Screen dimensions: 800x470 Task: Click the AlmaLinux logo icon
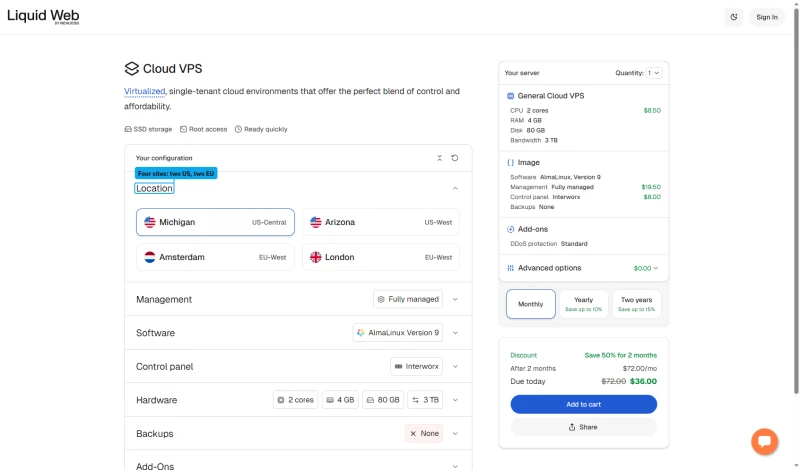(361, 333)
